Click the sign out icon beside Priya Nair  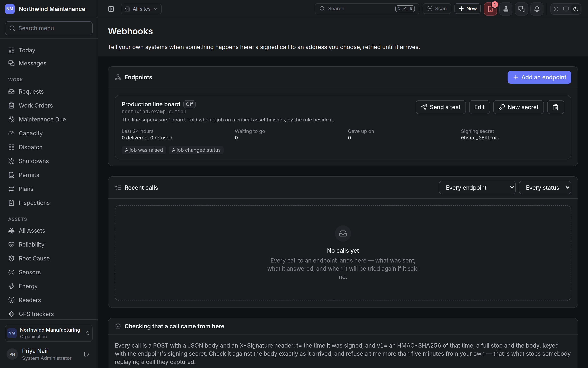point(87,354)
